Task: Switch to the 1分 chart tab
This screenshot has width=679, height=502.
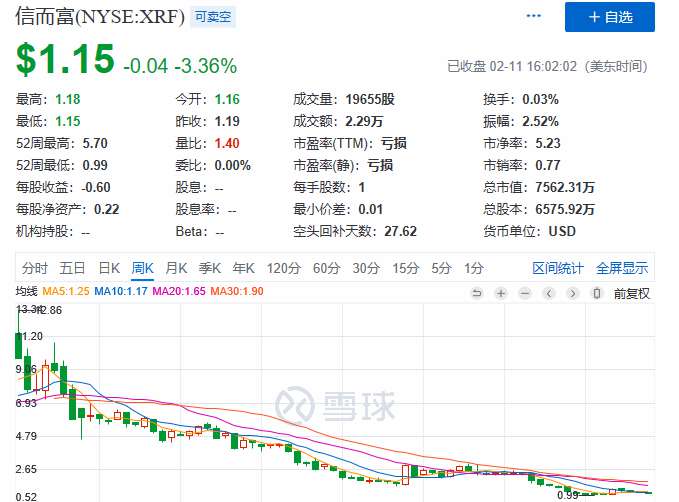Action: coord(474,268)
